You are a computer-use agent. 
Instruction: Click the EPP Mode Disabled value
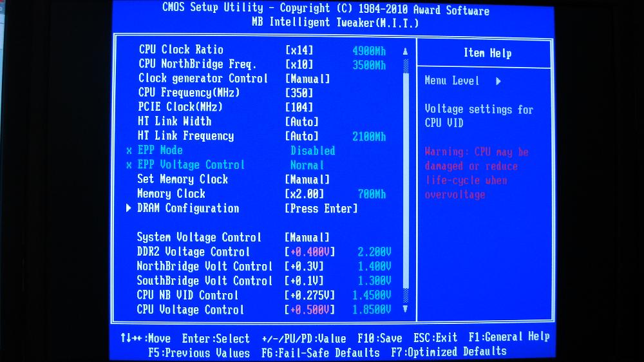312,151
